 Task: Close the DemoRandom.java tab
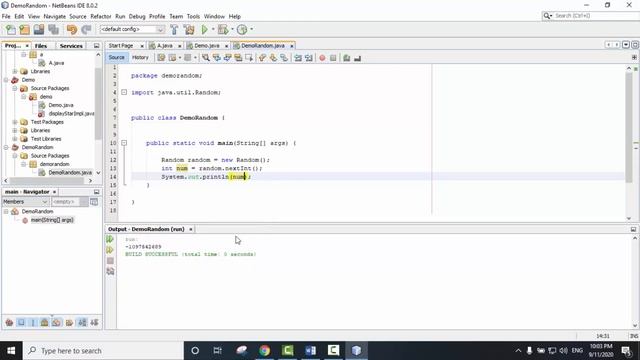[x=292, y=46]
